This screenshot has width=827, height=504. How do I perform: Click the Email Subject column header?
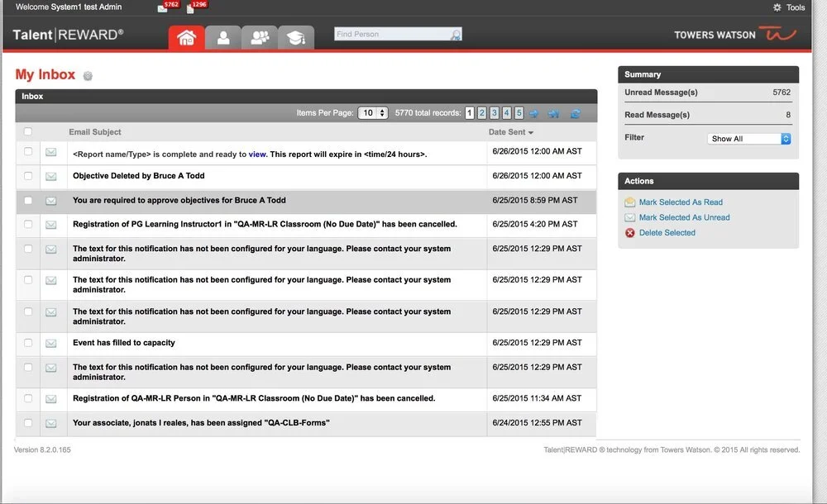click(95, 132)
